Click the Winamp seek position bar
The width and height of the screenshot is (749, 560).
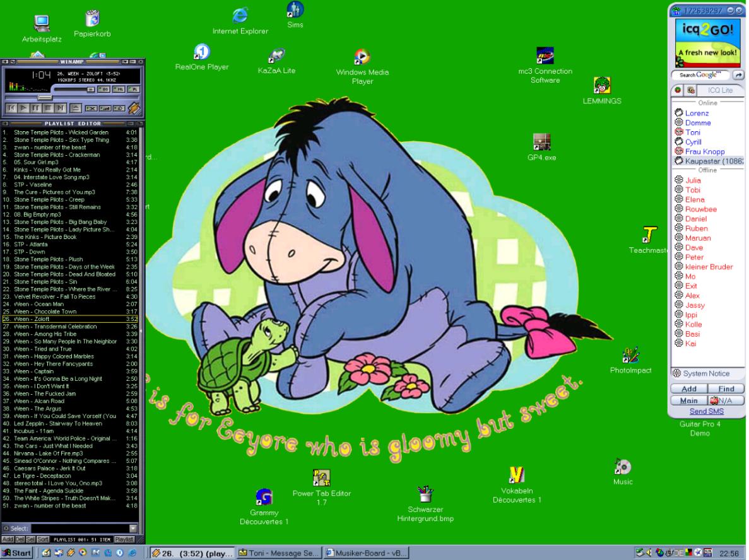[71, 97]
